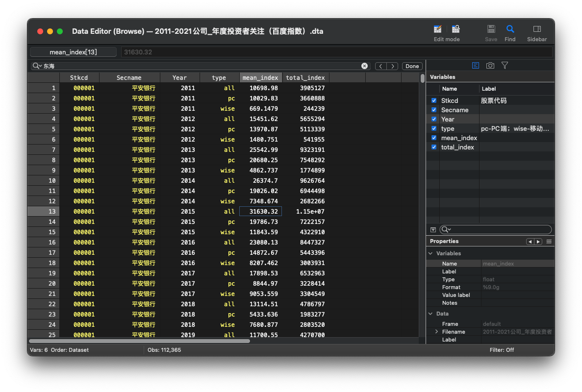The height and width of the screenshot is (392, 582).
Task: Click the mean_index row in Variables list
Action: 490,138
